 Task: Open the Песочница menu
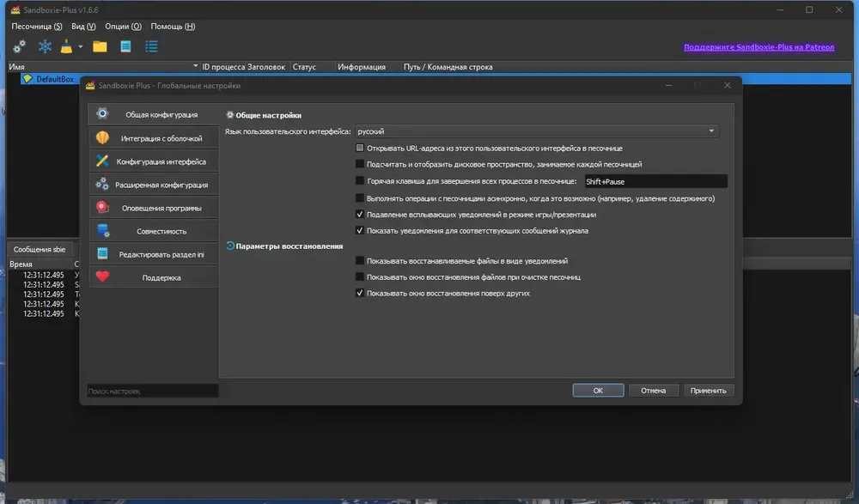click(37, 27)
